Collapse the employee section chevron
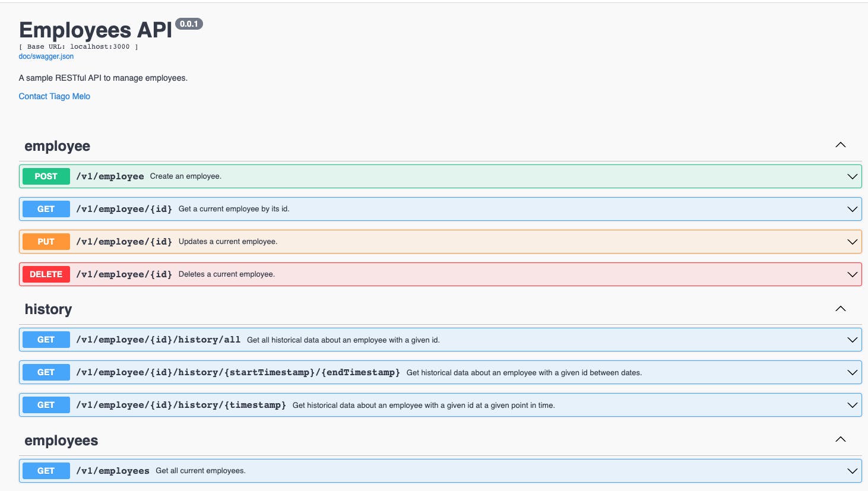The height and width of the screenshot is (491, 868). pos(840,145)
